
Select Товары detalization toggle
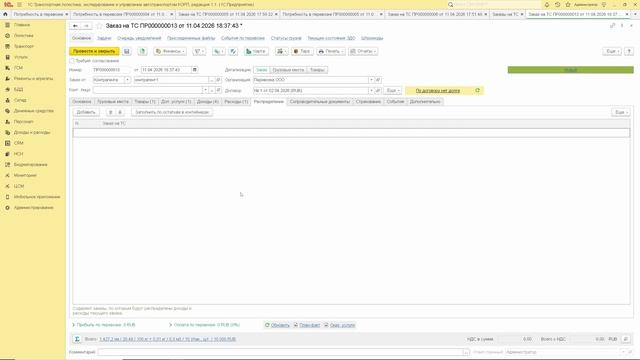(x=317, y=70)
